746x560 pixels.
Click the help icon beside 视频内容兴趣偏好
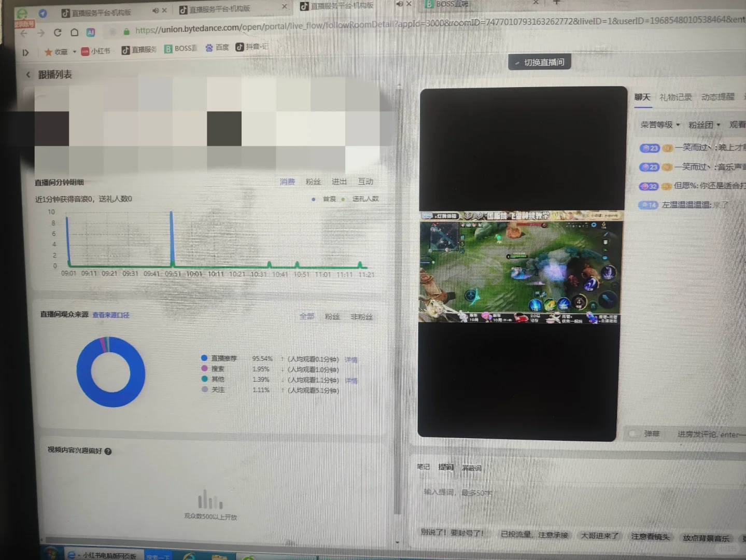pos(108,452)
